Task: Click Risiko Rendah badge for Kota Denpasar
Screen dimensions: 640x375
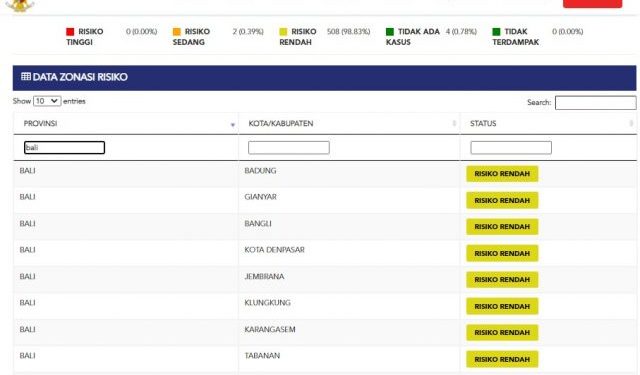Action: (502, 253)
